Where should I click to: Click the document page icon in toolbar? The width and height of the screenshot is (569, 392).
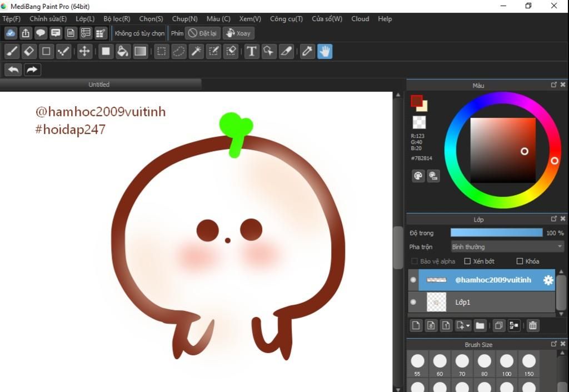71,33
